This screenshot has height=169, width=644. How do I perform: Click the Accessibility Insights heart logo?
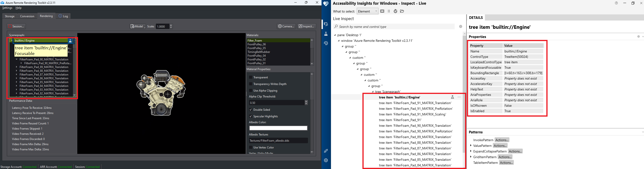point(326,4)
